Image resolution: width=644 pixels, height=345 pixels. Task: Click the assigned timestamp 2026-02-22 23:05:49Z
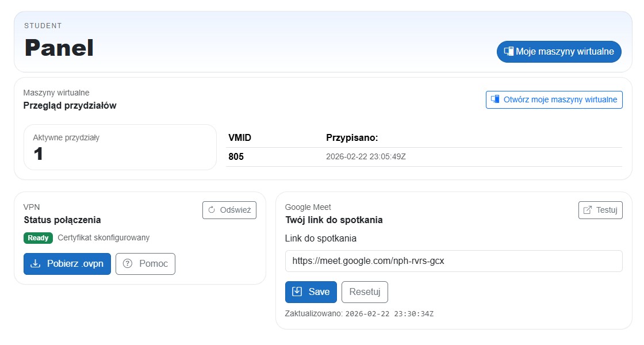tap(366, 156)
